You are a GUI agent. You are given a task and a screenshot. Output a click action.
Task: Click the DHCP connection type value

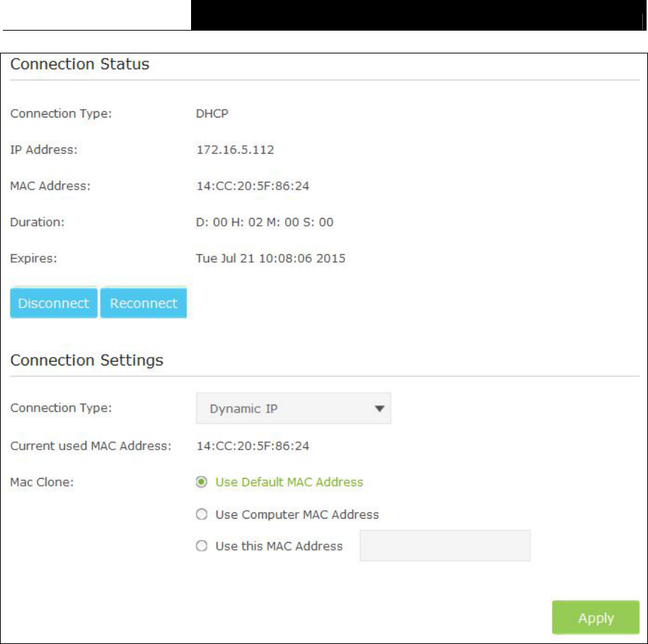pyautogui.click(x=212, y=113)
